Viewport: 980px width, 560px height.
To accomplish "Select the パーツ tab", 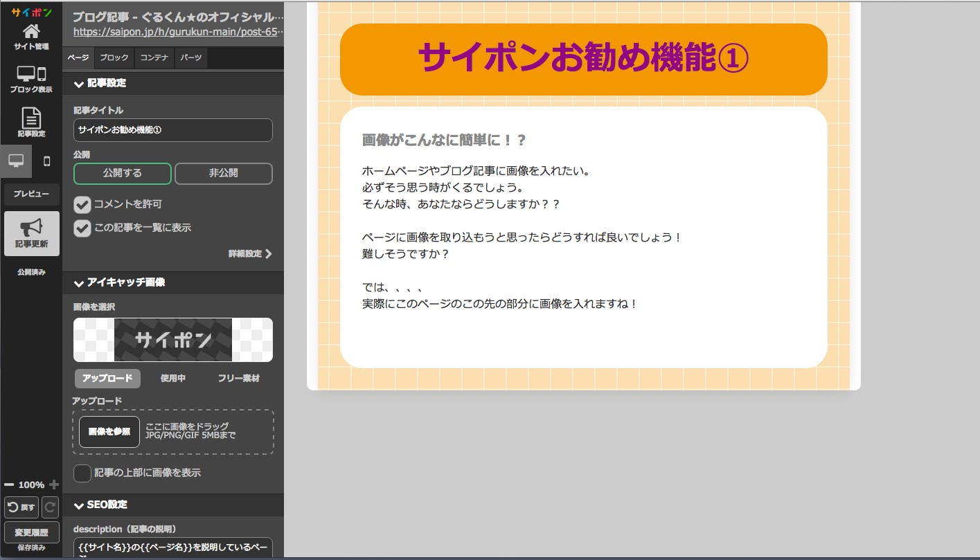I will [191, 58].
